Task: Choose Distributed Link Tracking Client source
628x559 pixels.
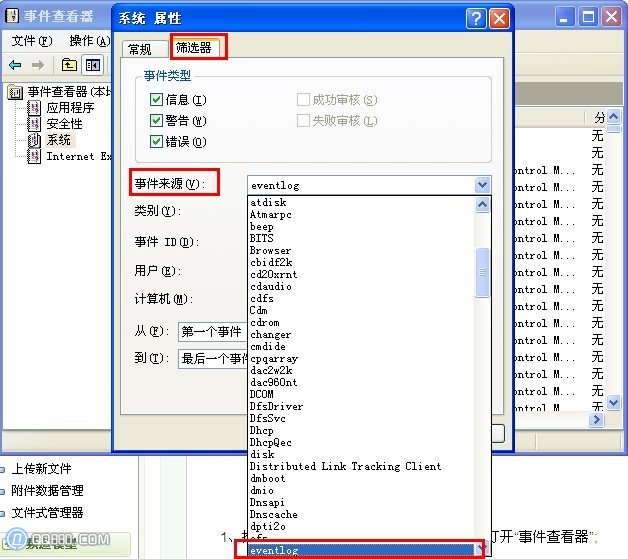Action: tap(361, 467)
